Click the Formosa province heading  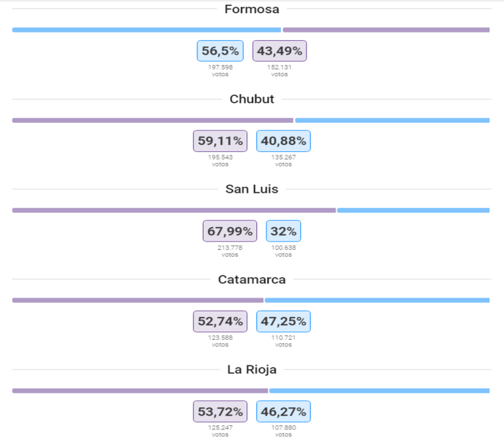coord(252,9)
